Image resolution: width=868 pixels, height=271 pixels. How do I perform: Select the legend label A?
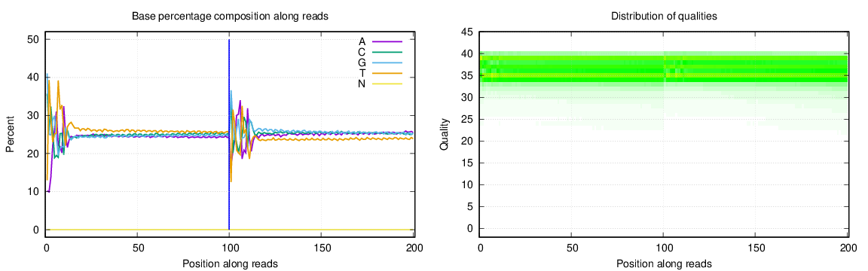362,41
